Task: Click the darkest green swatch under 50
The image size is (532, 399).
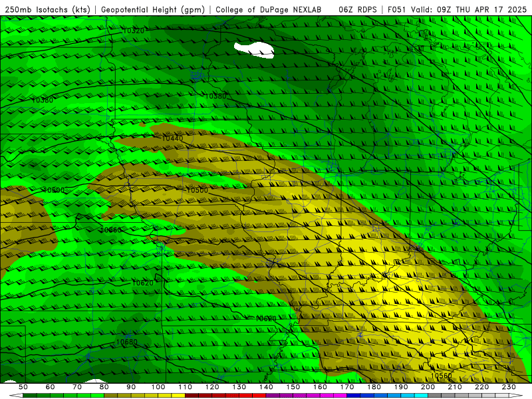Action: click(29, 395)
